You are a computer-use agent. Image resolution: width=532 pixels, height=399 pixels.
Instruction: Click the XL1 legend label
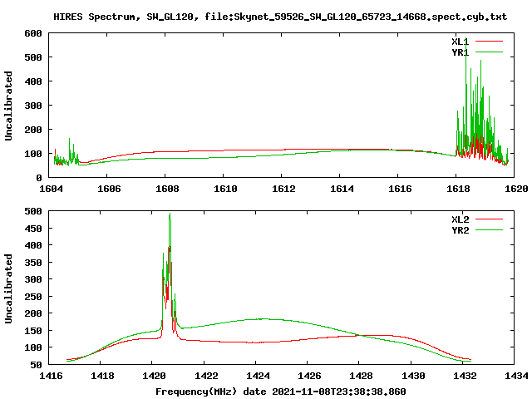pyautogui.click(x=460, y=42)
